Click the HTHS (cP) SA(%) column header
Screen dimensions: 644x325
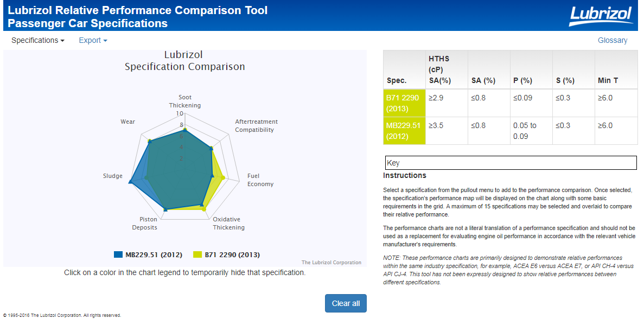(447, 70)
